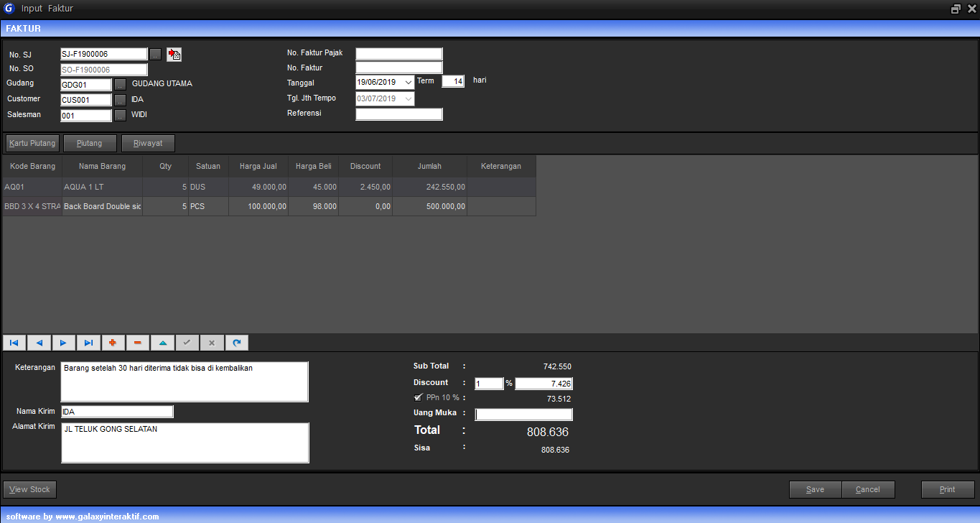
Task: Jump to last record in navigator
Action: pyautogui.click(x=88, y=343)
